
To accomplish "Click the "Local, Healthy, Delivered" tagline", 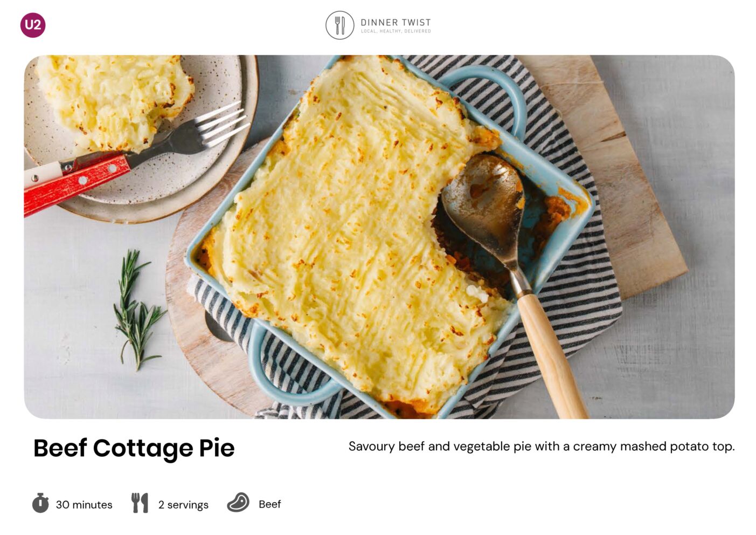I will [396, 31].
